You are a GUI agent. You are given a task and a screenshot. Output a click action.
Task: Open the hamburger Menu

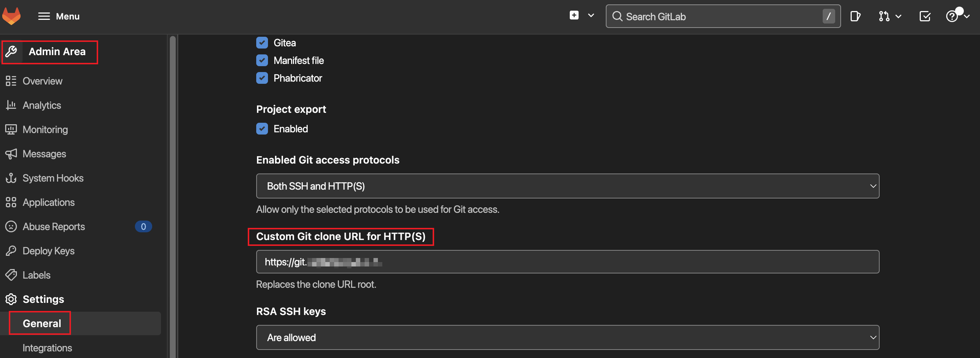(x=58, y=17)
